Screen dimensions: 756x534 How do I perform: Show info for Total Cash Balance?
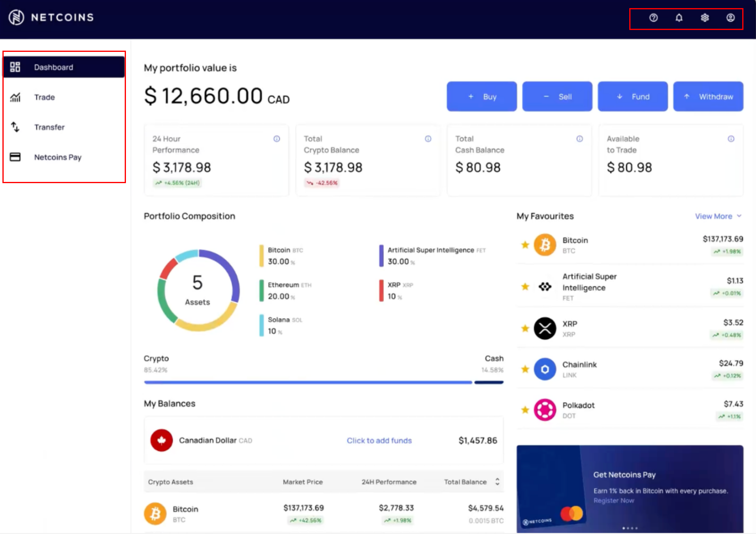click(579, 139)
